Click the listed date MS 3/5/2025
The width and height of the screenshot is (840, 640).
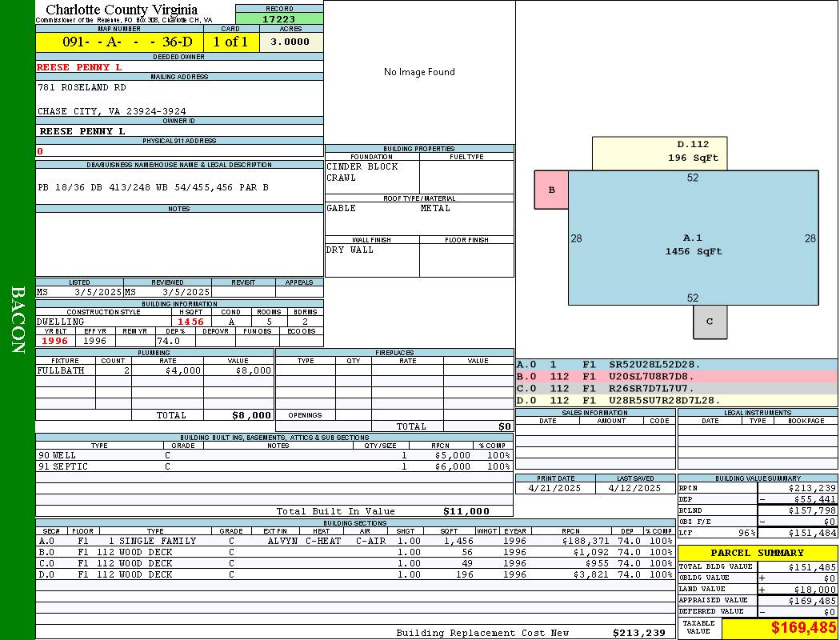point(79,292)
